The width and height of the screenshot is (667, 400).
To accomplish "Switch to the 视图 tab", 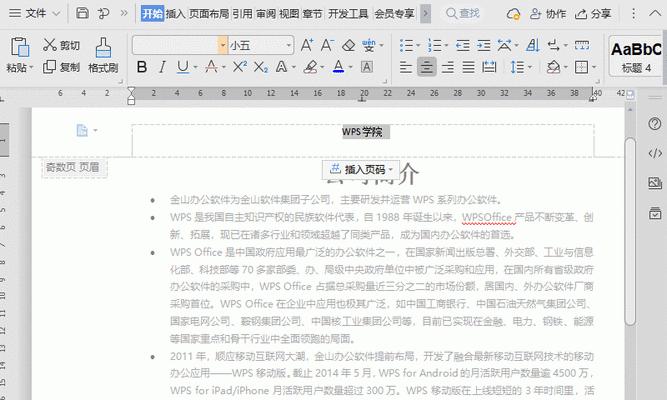I will pos(289,14).
